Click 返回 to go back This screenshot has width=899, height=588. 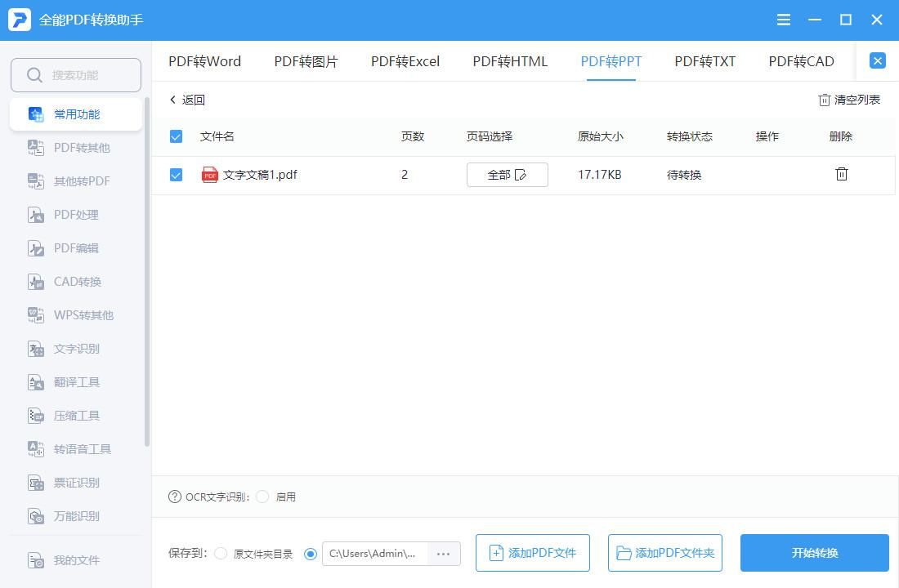tap(187, 100)
